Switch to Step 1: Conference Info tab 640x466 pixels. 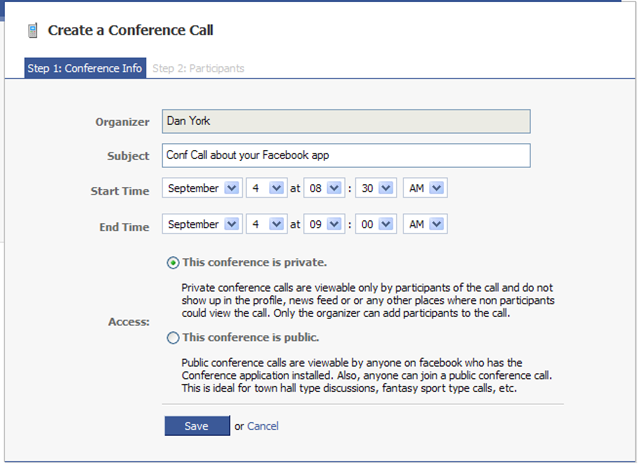pos(86,69)
